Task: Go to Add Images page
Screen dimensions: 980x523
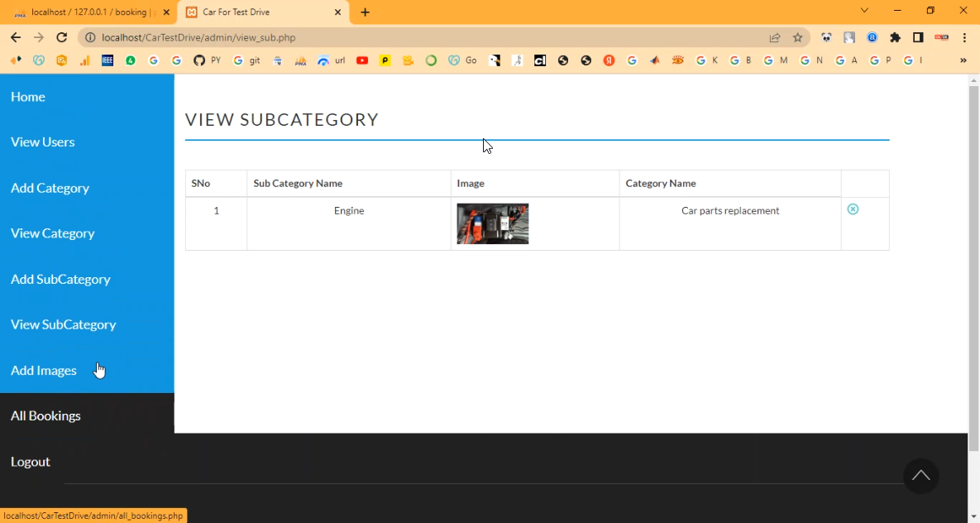Action: [44, 370]
